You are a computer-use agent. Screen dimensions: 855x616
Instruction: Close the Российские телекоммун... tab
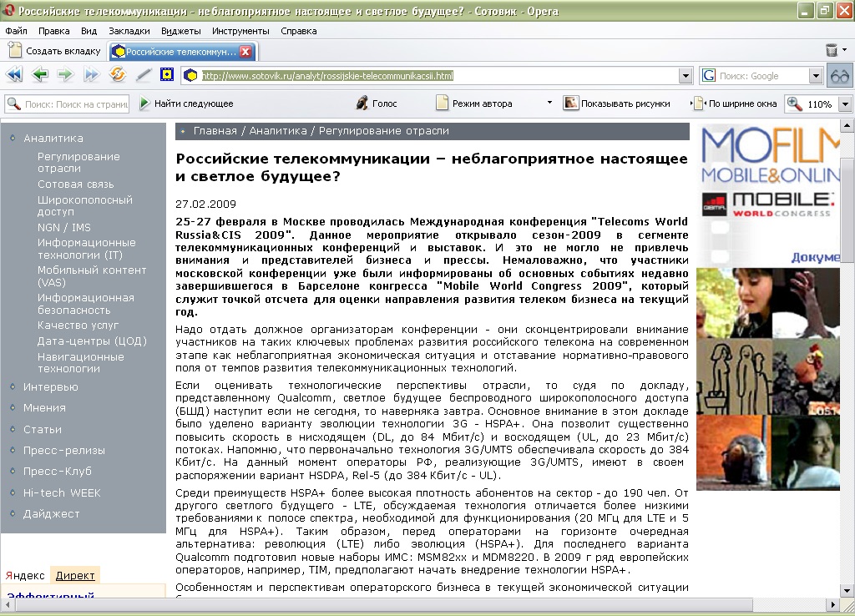pos(246,52)
